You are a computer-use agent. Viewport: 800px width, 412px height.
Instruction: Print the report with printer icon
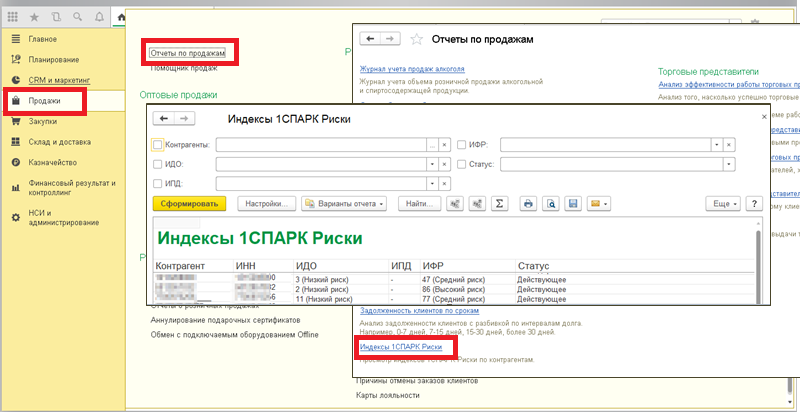click(x=529, y=203)
